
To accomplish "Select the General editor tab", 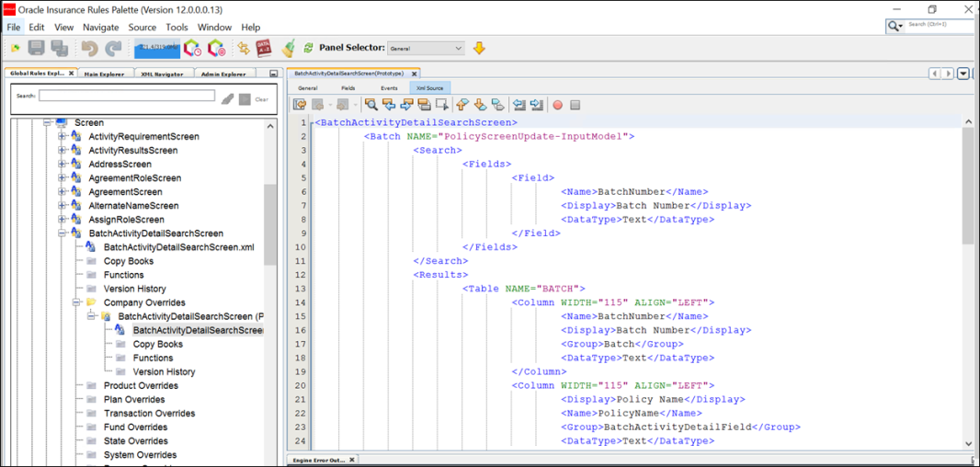I will click(307, 88).
